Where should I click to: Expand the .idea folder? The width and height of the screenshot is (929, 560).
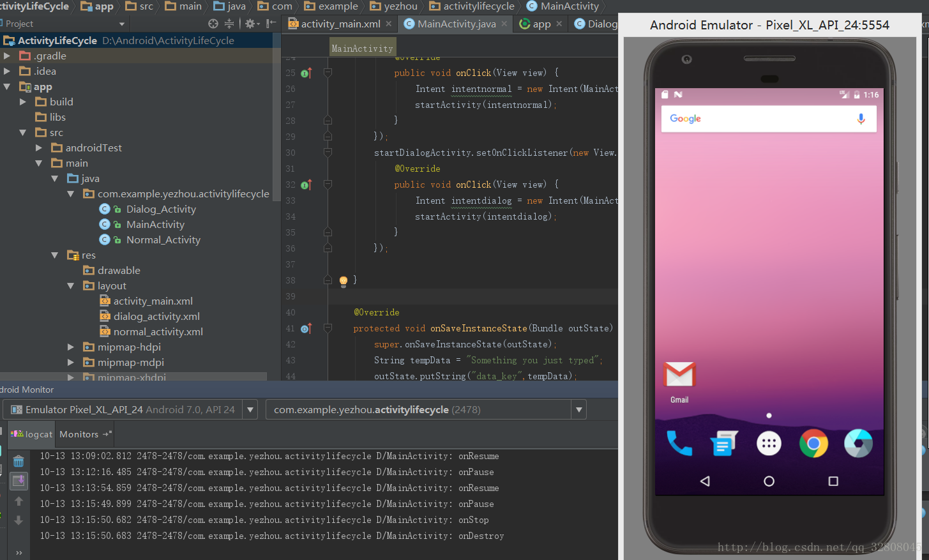click(7, 71)
